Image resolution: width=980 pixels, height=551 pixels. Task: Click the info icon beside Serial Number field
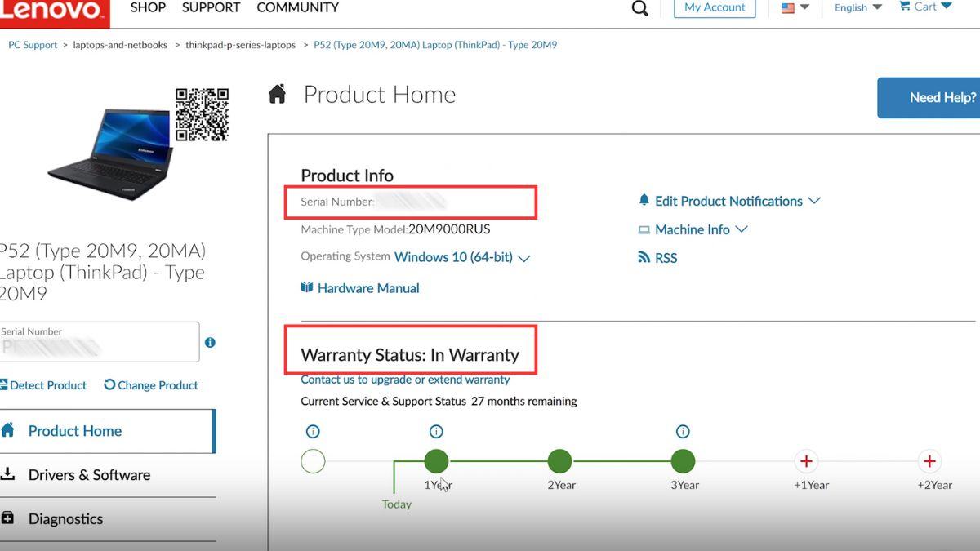pos(210,343)
